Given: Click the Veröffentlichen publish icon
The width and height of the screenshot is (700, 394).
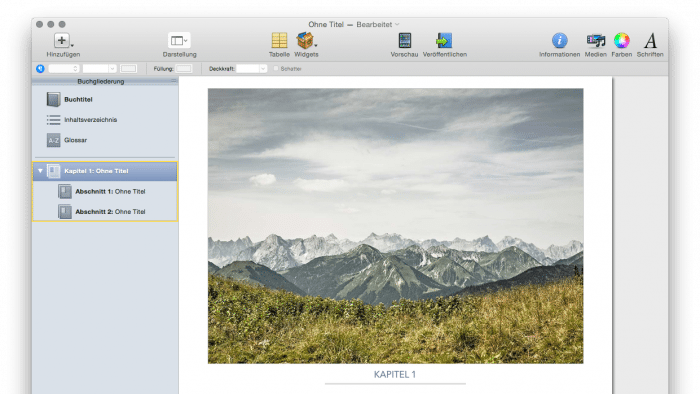Looking at the screenshot, I should 444,41.
